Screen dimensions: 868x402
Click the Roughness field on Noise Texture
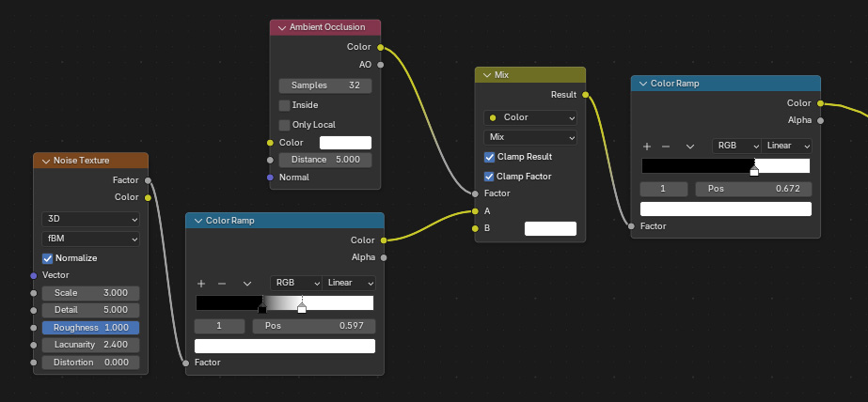coord(90,328)
